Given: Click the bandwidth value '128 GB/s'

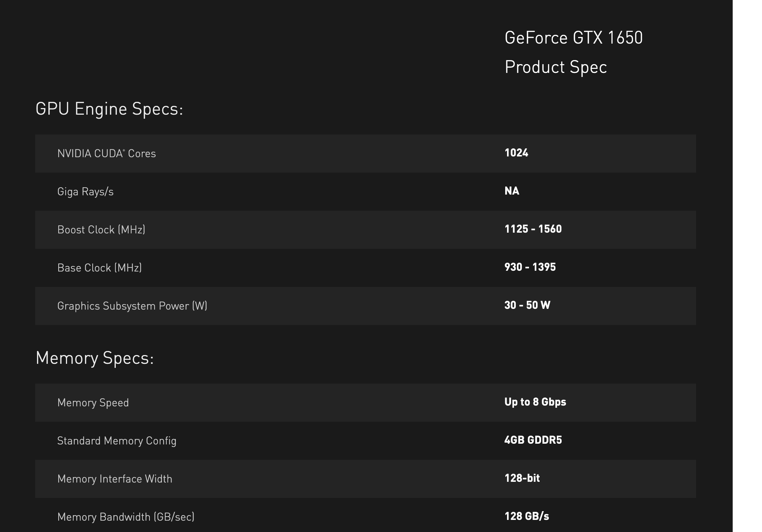Looking at the screenshot, I should pyautogui.click(x=527, y=516).
